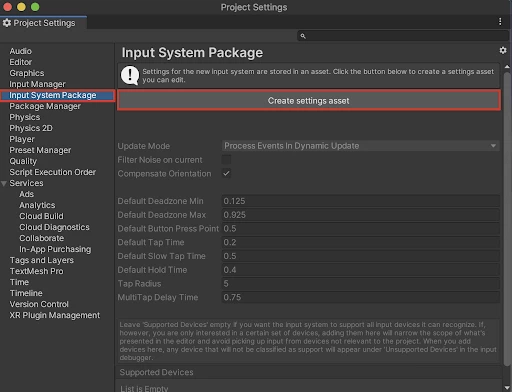
Task: Open the Update Mode dropdown
Action: pyautogui.click(x=361, y=146)
